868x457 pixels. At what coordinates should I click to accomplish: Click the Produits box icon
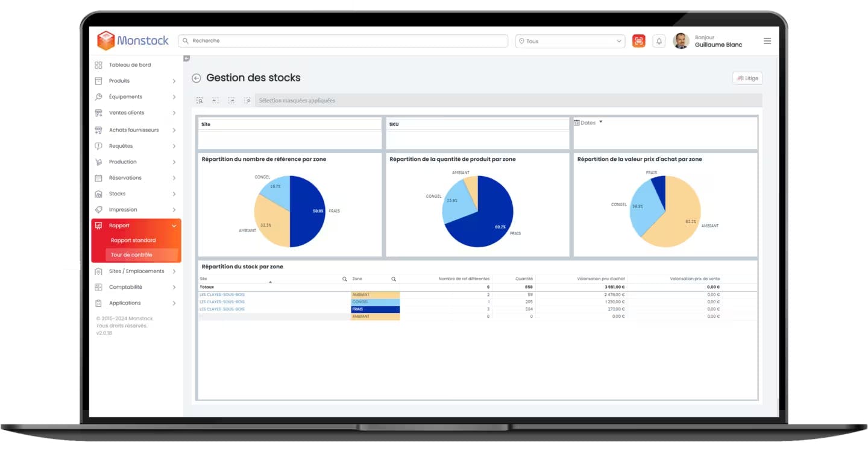[x=99, y=81]
